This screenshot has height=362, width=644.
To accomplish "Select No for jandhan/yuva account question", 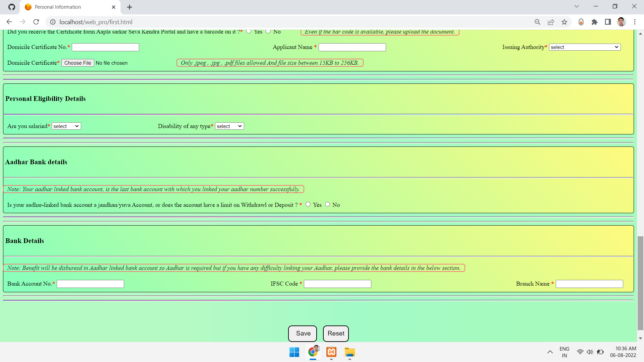I will click(327, 204).
